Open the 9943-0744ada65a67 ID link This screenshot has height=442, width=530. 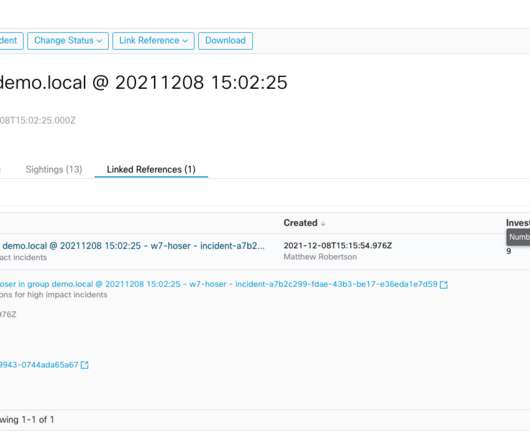(39, 365)
